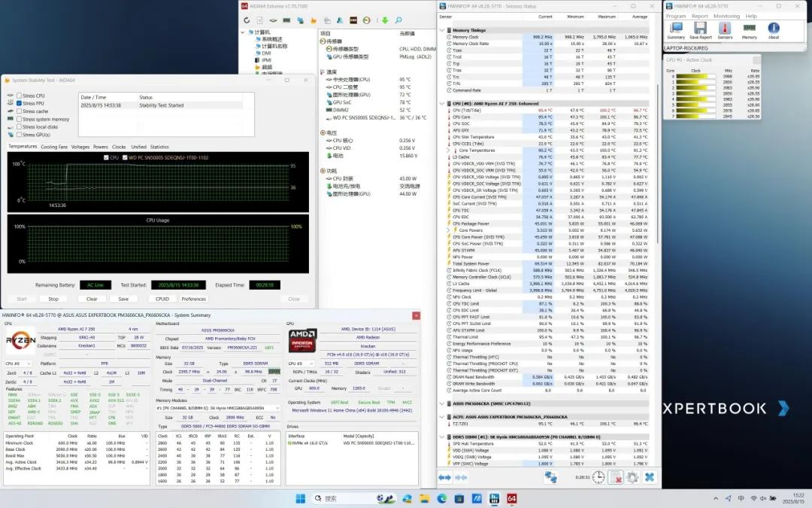Screen dimensions: 812x508
Task: Click the network computers icon in HWiNFO sensors footer
Action: pos(550,477)
